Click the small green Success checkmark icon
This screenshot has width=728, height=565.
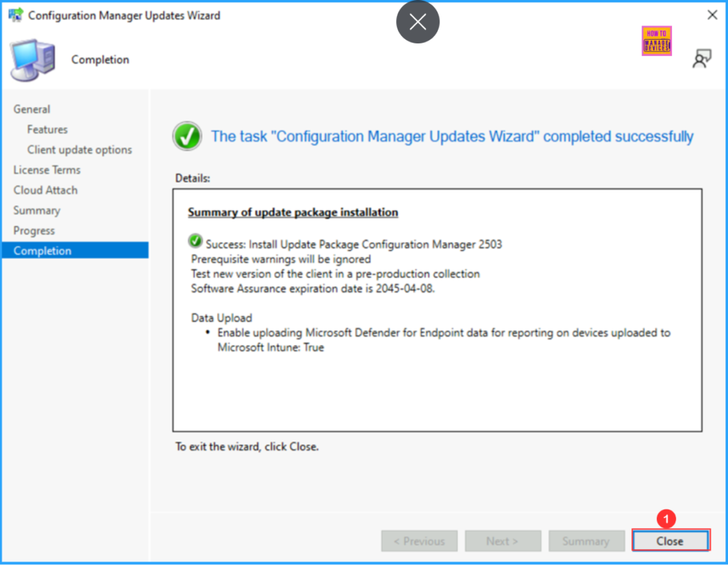tap(196, 243)
